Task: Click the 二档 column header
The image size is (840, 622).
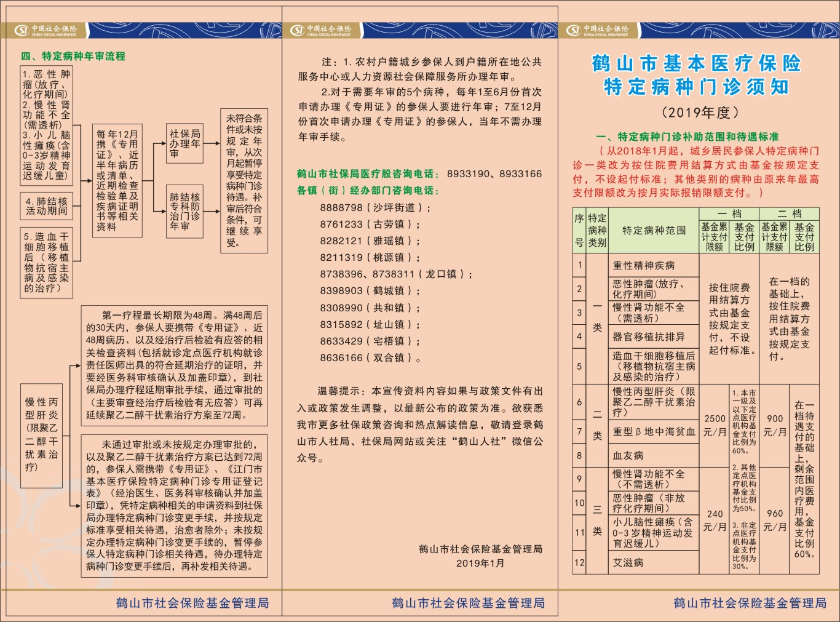Action: (x=789, y=213)
